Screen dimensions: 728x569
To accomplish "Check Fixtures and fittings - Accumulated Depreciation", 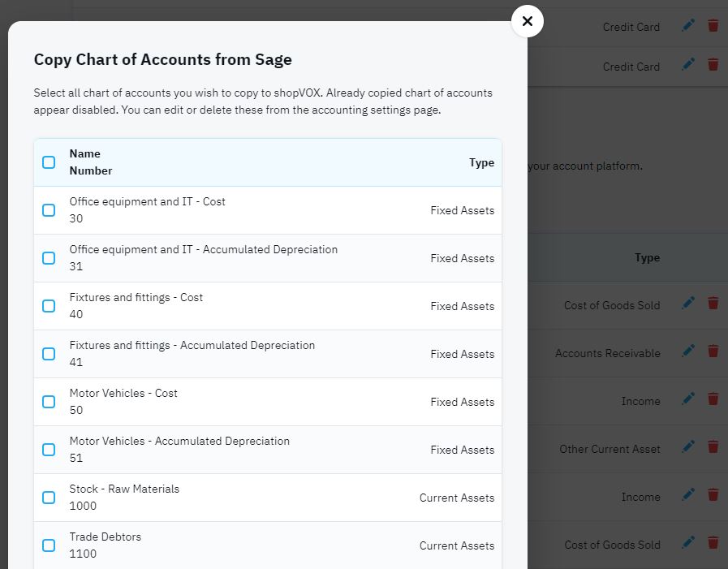I will [49, 353].
